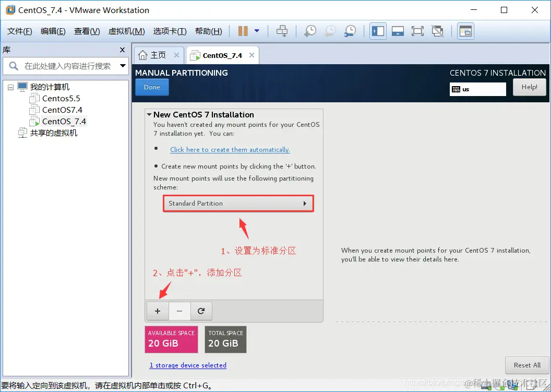Viewport: 551px width, 392px height.
Task: Select the CentOS7.4 virtual machine
Action: pos(62,110)
